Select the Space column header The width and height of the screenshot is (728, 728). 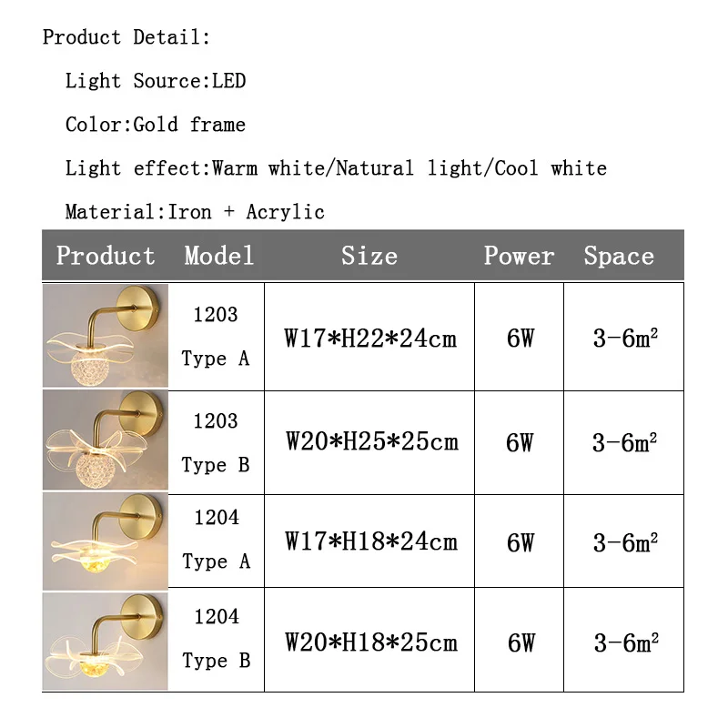619,256
